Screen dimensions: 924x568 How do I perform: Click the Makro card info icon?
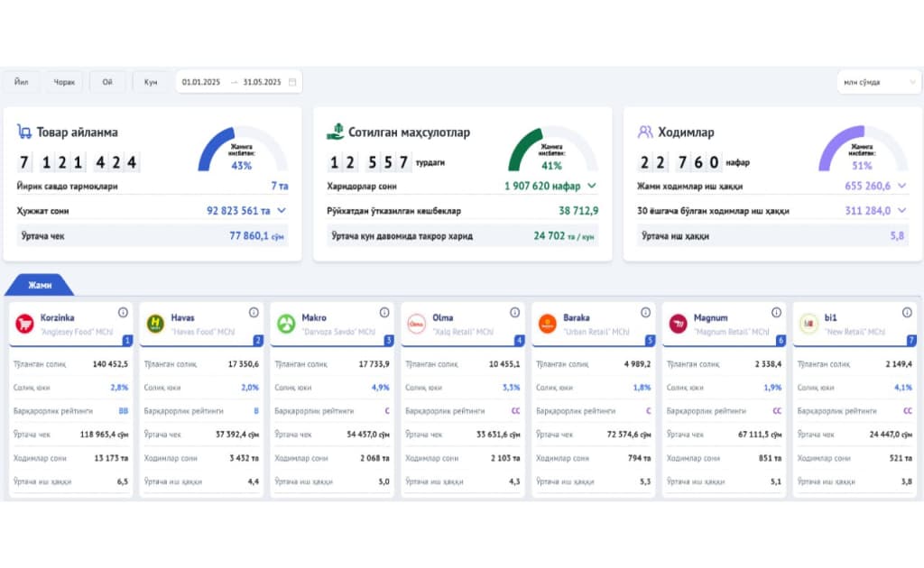383,313
